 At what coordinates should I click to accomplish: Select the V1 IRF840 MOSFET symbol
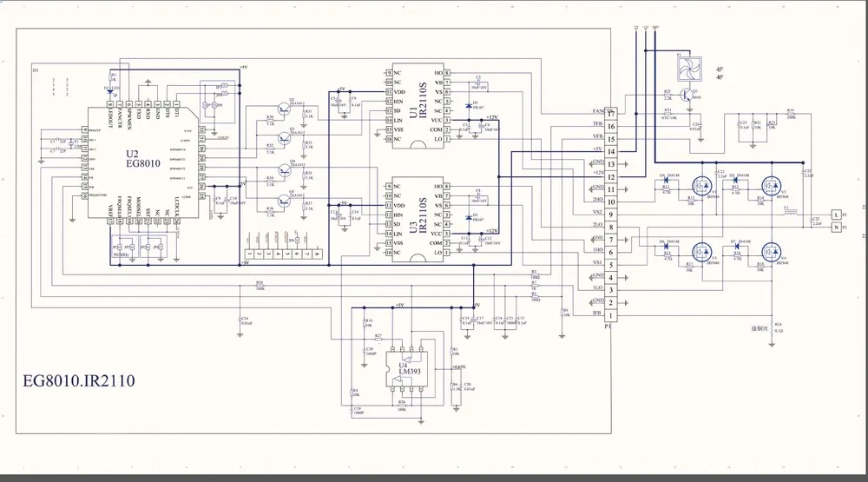click(x=702, y=185)
